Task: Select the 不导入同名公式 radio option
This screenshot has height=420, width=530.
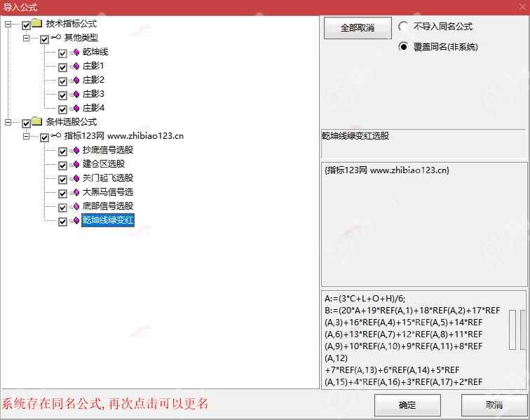Action: (404, 27)
